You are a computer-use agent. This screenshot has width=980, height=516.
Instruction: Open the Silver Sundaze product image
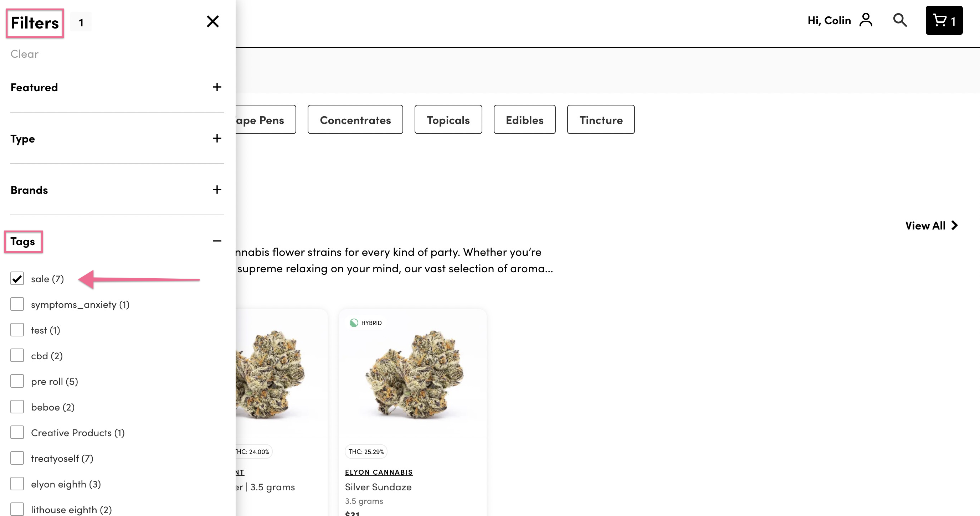click(x=412, y=374)
